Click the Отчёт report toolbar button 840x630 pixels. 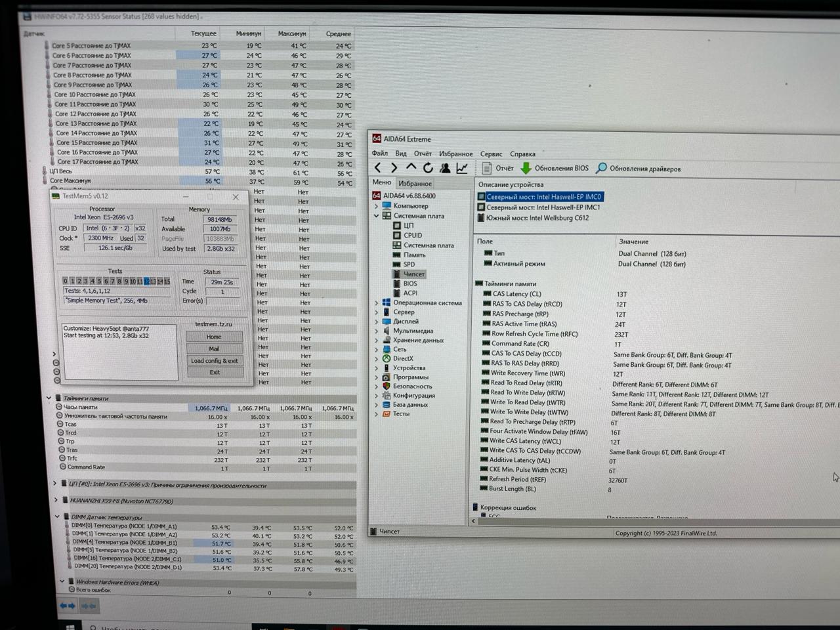497,169
